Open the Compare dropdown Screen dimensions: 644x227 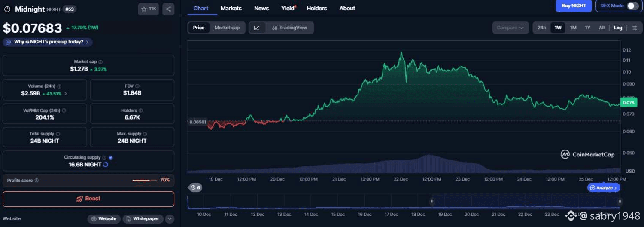(x=510, y=28)
